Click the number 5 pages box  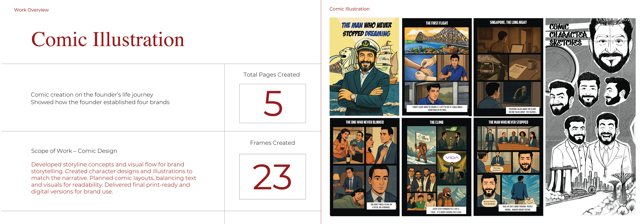pyautogui.click(x=273, y=104)
